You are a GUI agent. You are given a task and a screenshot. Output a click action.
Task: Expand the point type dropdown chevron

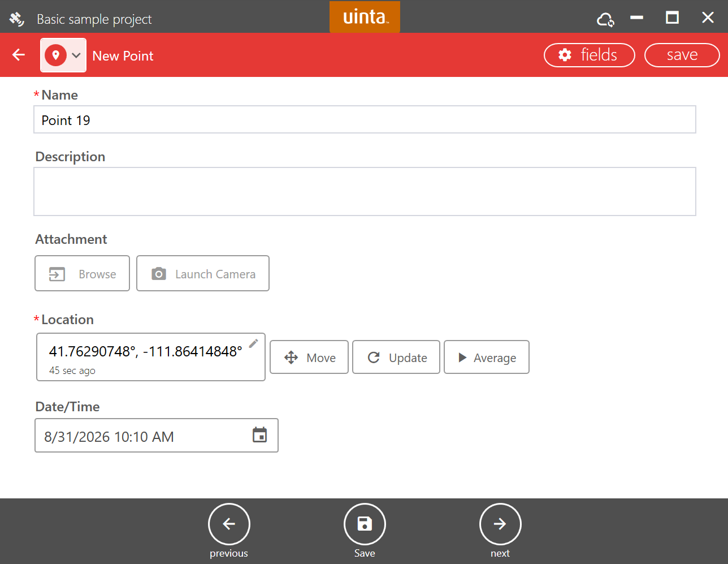click(x=76, y=55)
